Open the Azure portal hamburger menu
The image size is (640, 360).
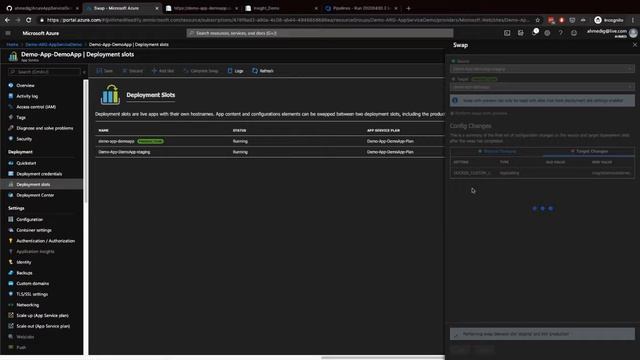coord(8,33)
